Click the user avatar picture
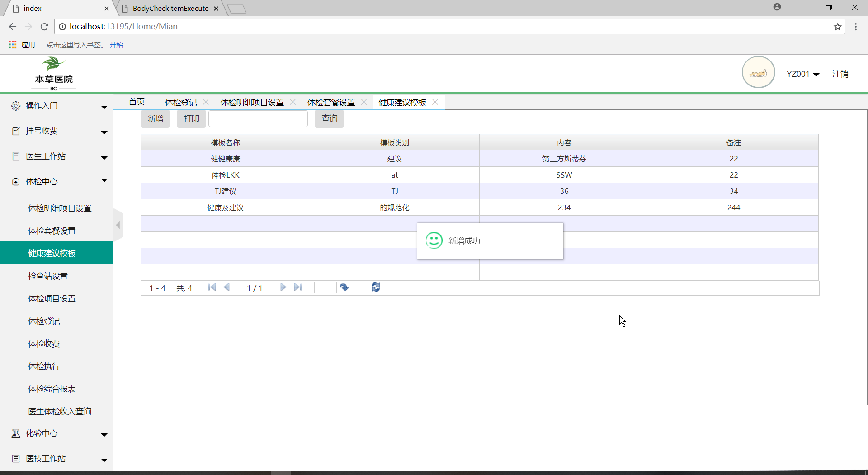Image resolution: width=868 pixels, height=475 pixels. [x=759, y=72]
